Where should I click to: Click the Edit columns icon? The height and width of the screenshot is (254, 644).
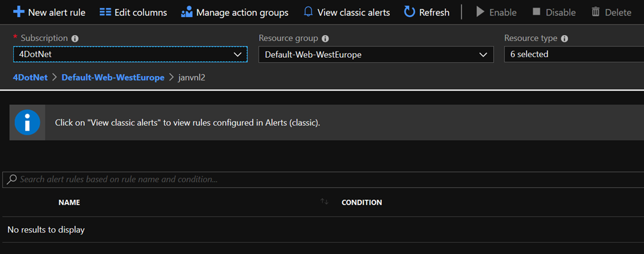[106, 13]
